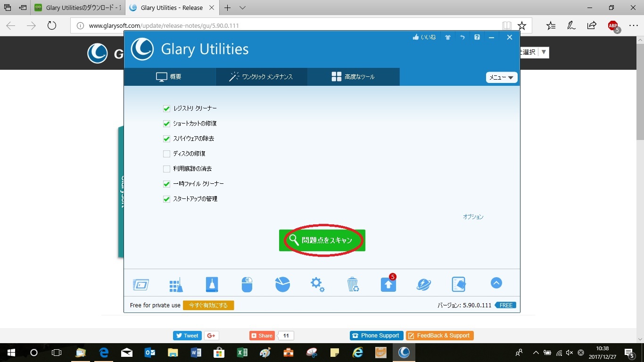Screen dimensions: 644x362
Task: Click the Google+ share button
Action: 211,336
